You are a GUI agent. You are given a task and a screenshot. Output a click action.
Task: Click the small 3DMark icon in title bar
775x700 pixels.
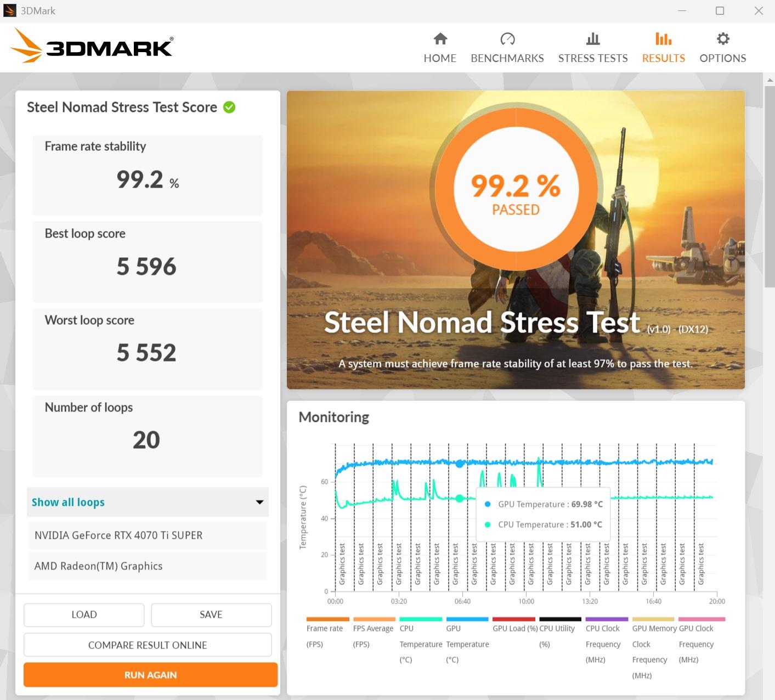click(x=10, y=10)
